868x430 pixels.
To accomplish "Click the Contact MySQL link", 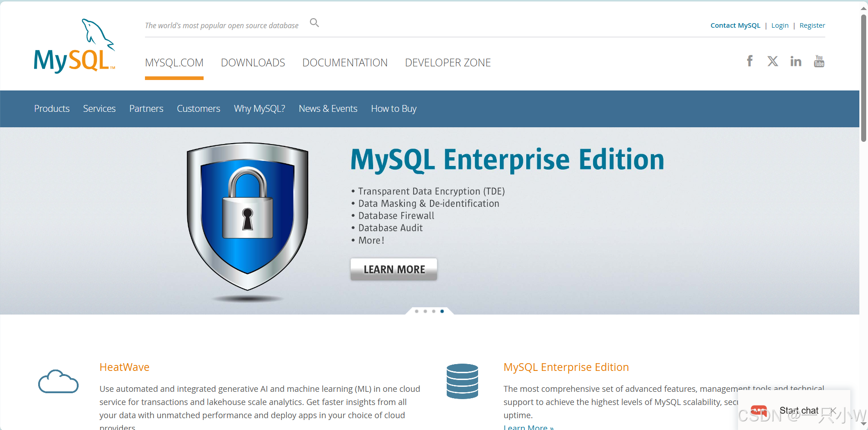I will click(x=735, y=25).
